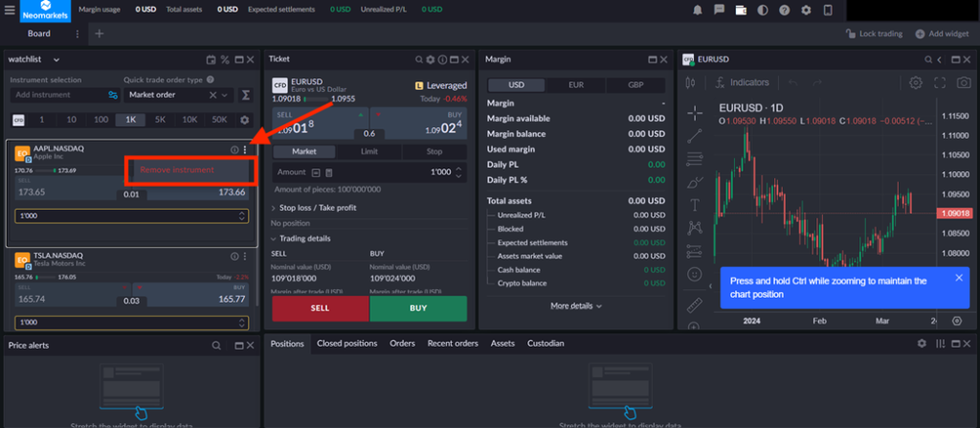The height and width of the screenshot is (428, 980).
Task: Expand the Stop loss / Take profit section
Action: click(x=316, y=207)
